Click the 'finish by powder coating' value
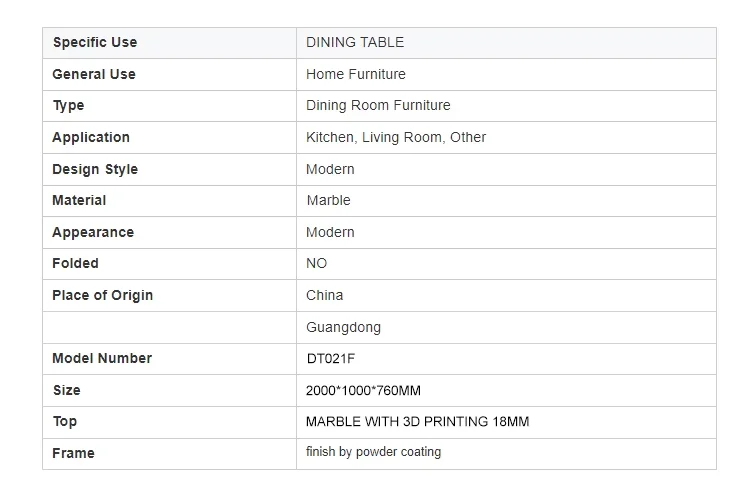Viewport: 750px width, 487px height. 373,452
